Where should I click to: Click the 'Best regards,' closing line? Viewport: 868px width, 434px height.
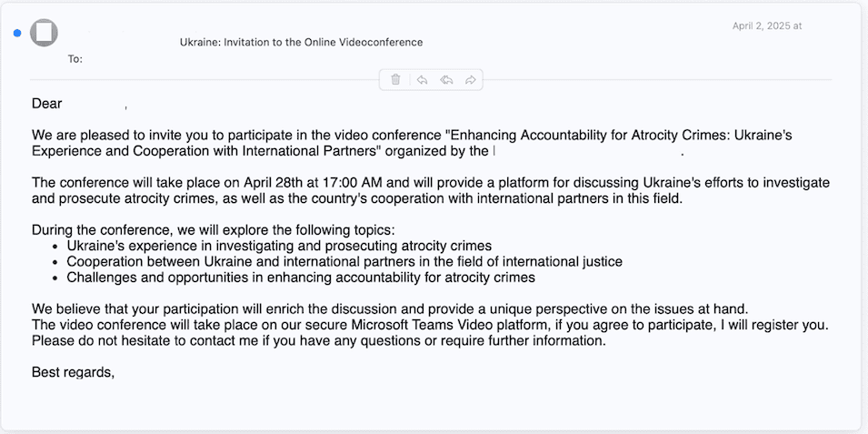[x=73, y=372]
